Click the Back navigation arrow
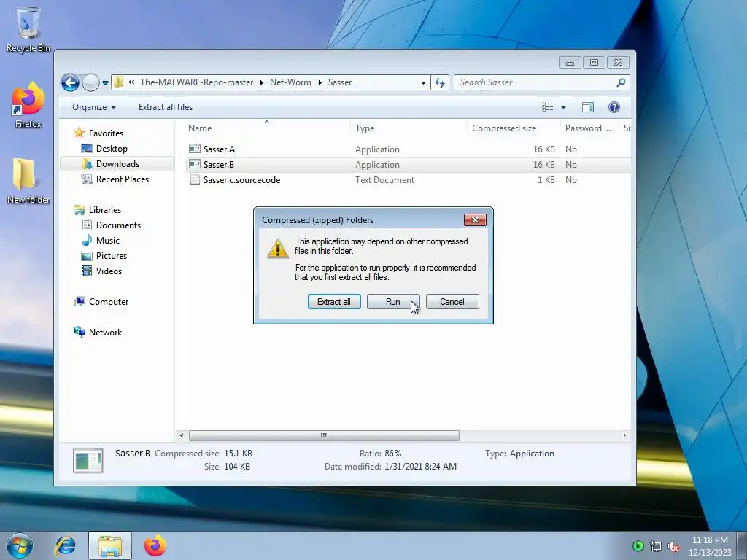 pyautogui.click(x=70, y=83)
